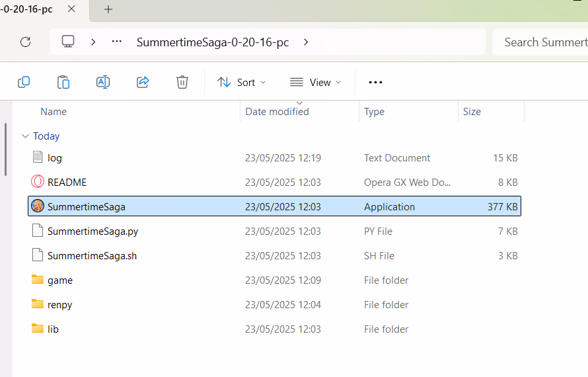Click the Delete trash can icon
This screenshot has width=588, height=377.
click(182, 82)
